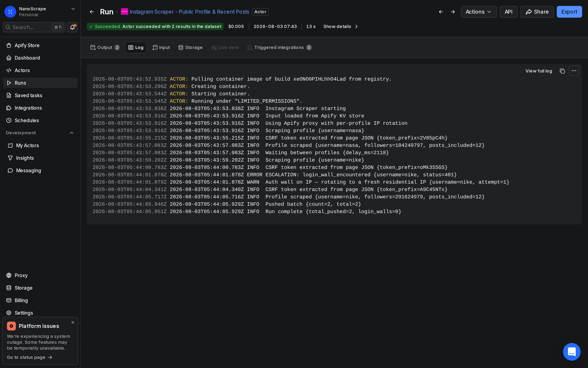Click log line "Instagram Scraper starting"
588x368 pixels.
219,109
